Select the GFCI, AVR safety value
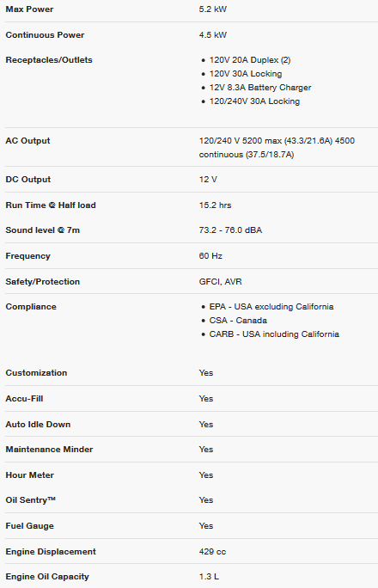 pyautogui.click(x=220, y=282)
